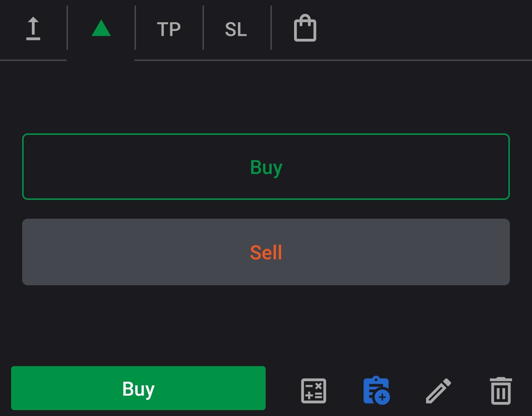Select the Sell option

click(x=266, y=252)
